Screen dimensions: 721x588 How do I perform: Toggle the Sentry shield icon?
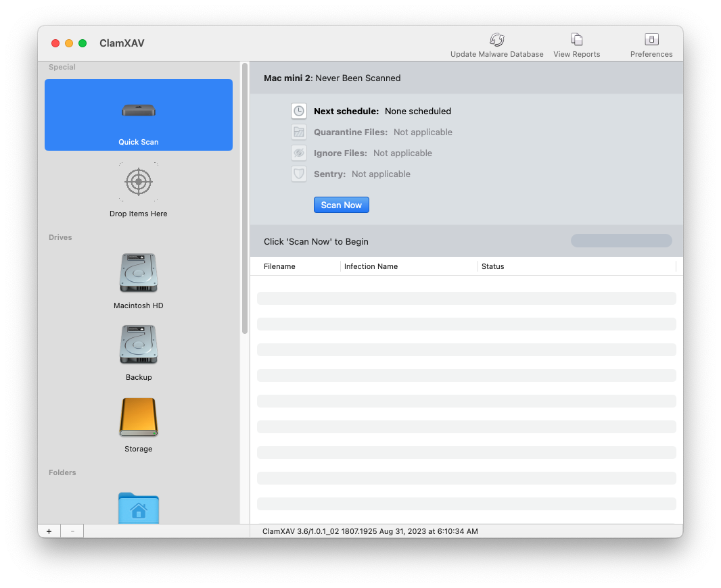click(299, 174)
